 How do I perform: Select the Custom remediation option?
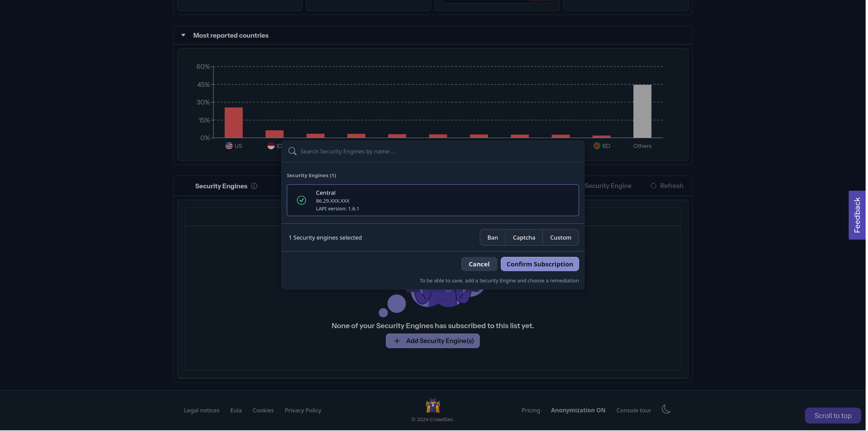click(560, 237)
